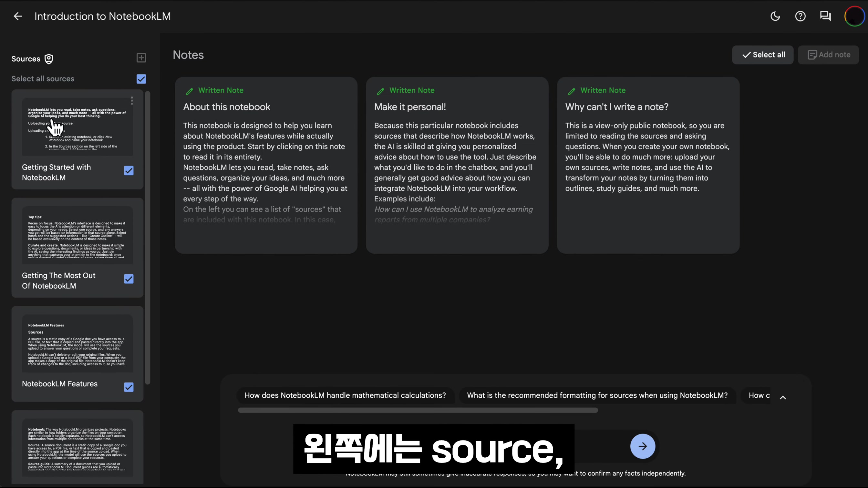Open the About this notebook note

[x=266, y=165]
